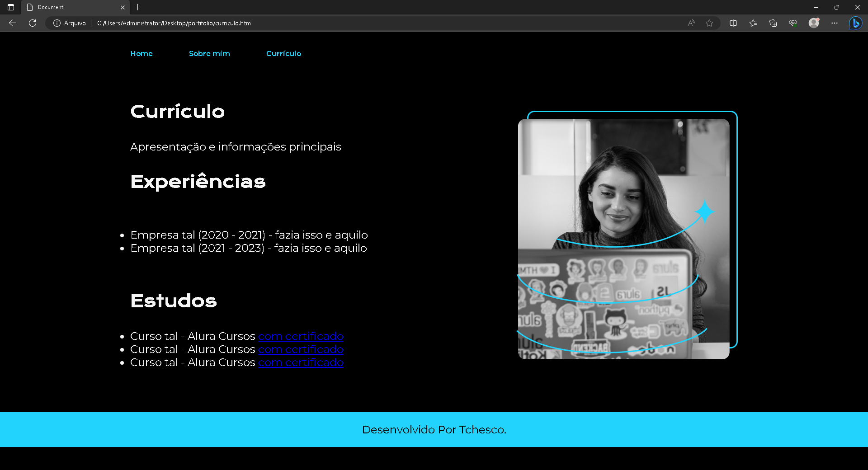Click third 'com certificado' link
Viewport: 868px width, 470px height.
301,362
